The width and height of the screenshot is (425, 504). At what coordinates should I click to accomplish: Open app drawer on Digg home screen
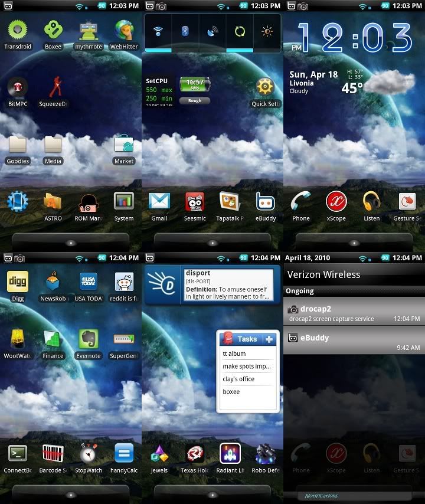71,495
